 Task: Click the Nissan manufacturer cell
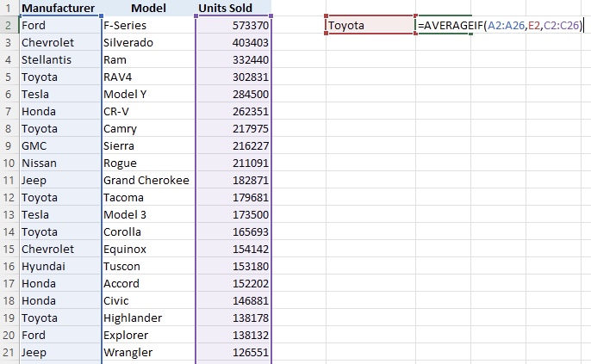click(x=59, y=163)
